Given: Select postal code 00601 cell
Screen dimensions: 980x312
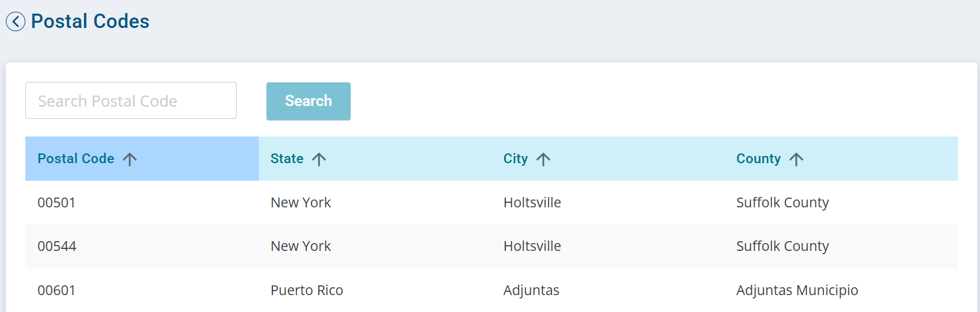Looking at the screenshot, I should point(57,291).
